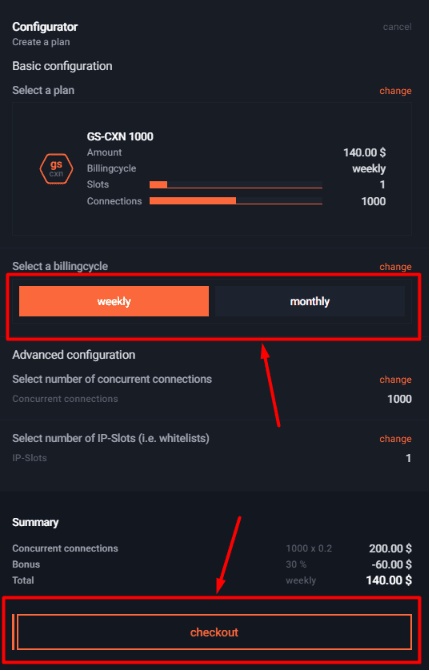Viewport: 430px width, 671px height.
Task: Change the billing cycle section
Action: click(x=395, y=267)
